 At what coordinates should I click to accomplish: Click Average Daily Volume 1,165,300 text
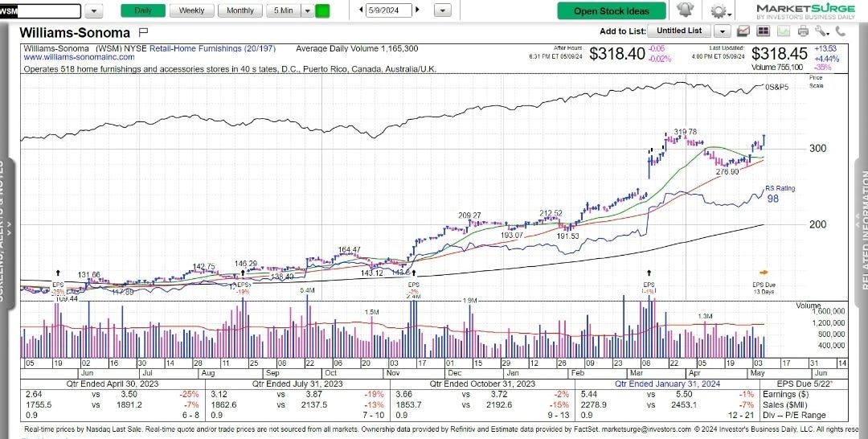click(357, 49)
